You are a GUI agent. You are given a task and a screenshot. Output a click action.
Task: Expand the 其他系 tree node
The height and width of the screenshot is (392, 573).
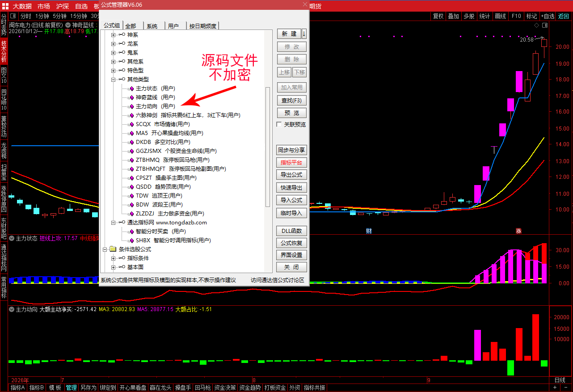click(x=114, y=62)
